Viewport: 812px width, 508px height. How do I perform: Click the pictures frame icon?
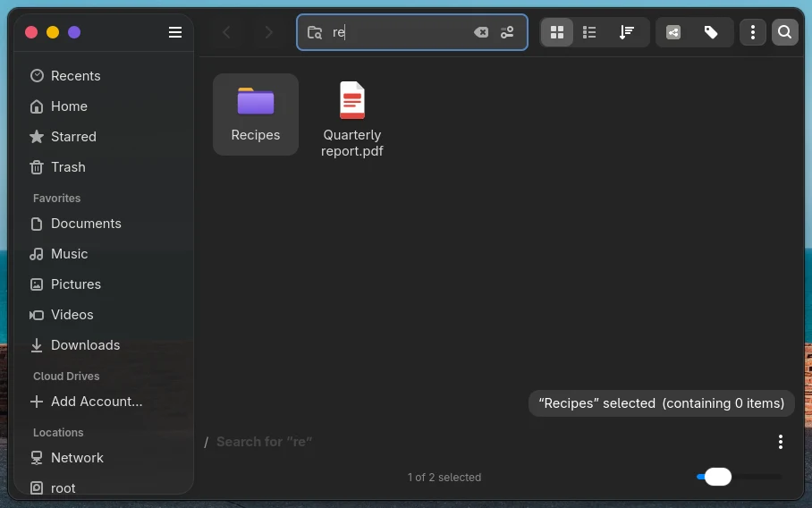[x=37, y=284]
